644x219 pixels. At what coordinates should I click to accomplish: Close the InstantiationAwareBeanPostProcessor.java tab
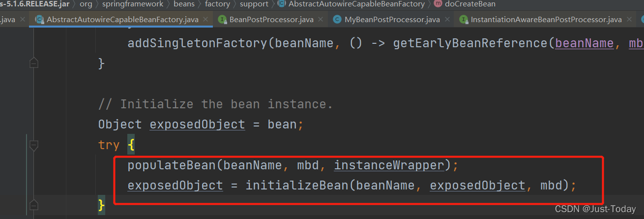pyautogui.click(x=630, y=20)
